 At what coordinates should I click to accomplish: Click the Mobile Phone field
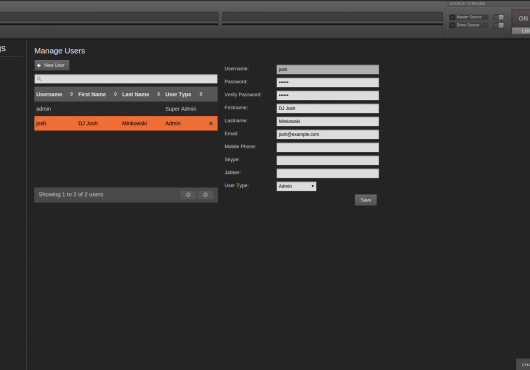(x=328, y=147)
